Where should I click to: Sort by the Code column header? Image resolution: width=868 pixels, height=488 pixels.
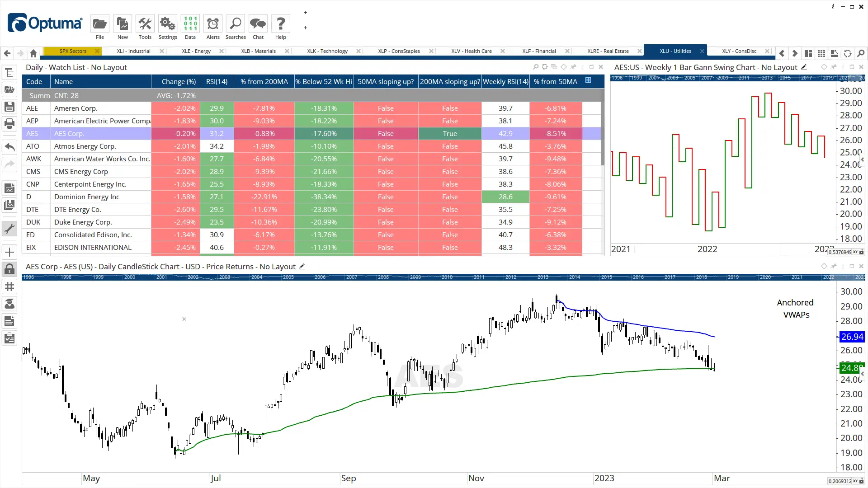(x=36, y=81)
